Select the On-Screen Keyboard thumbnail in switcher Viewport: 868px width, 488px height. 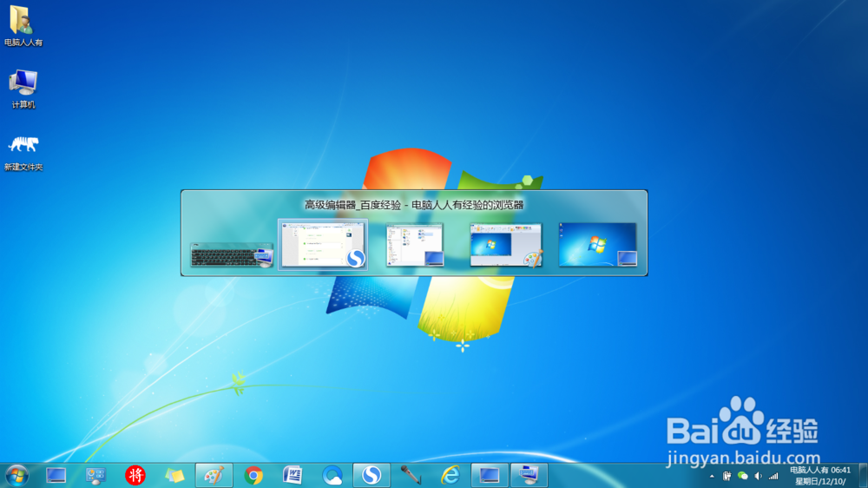coord(232,255)
